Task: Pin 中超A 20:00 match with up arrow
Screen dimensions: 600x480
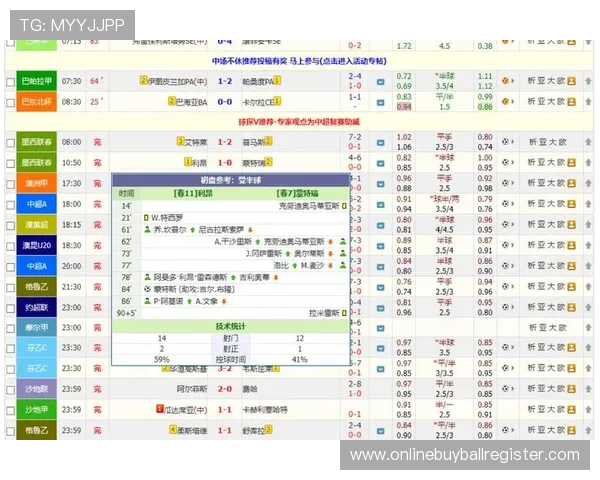Action: [588, 266]
